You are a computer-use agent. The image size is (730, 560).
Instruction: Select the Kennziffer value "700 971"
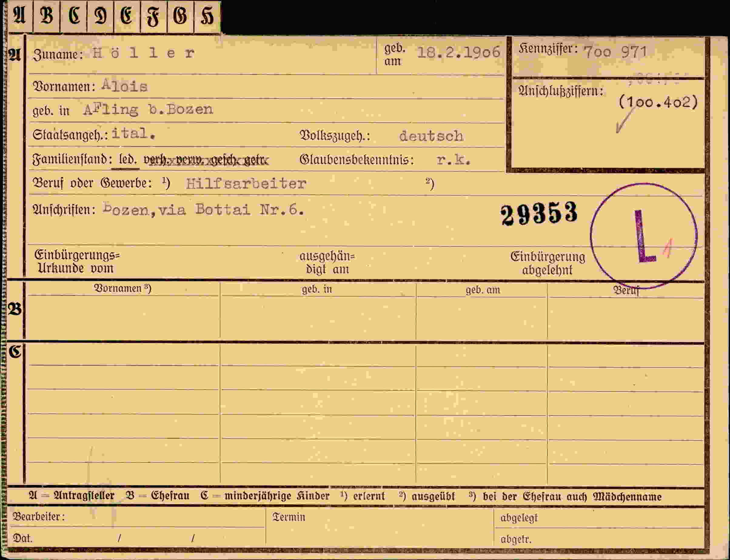pos(615,52)
